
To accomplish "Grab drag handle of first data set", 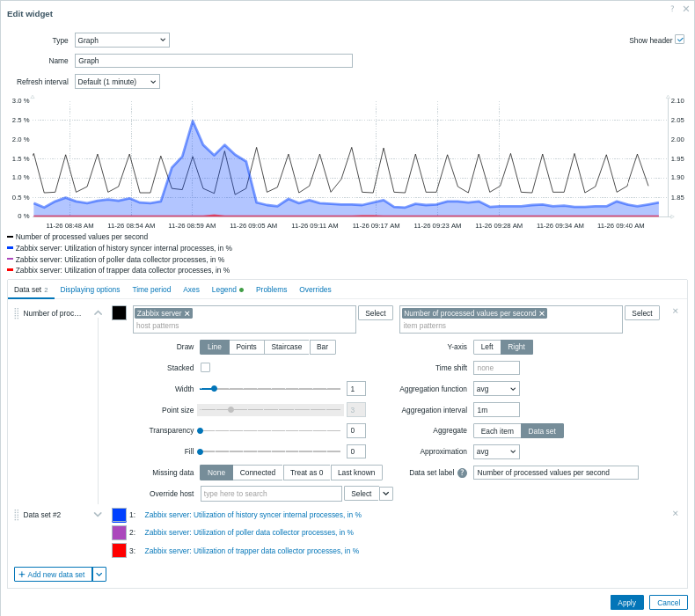I will [17, 313].
